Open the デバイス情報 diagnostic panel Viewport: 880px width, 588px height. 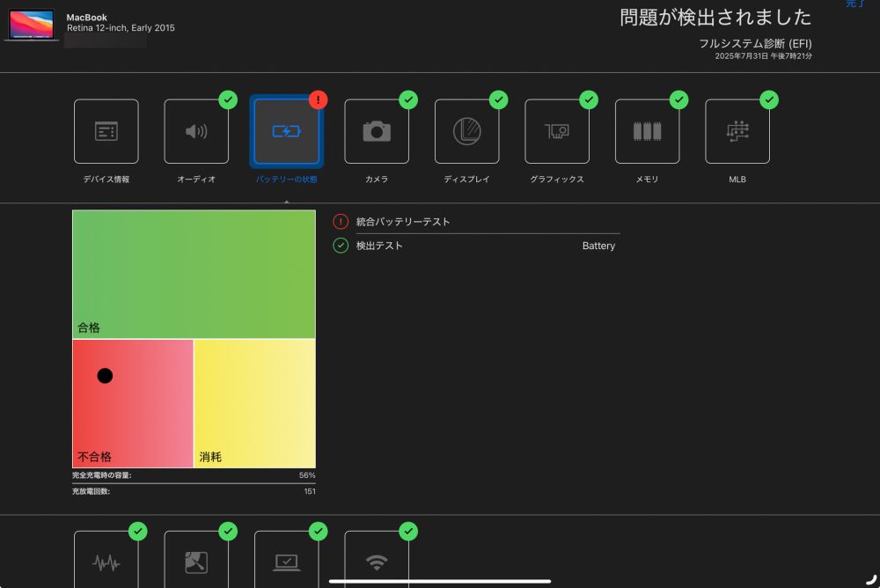point(106,130)
